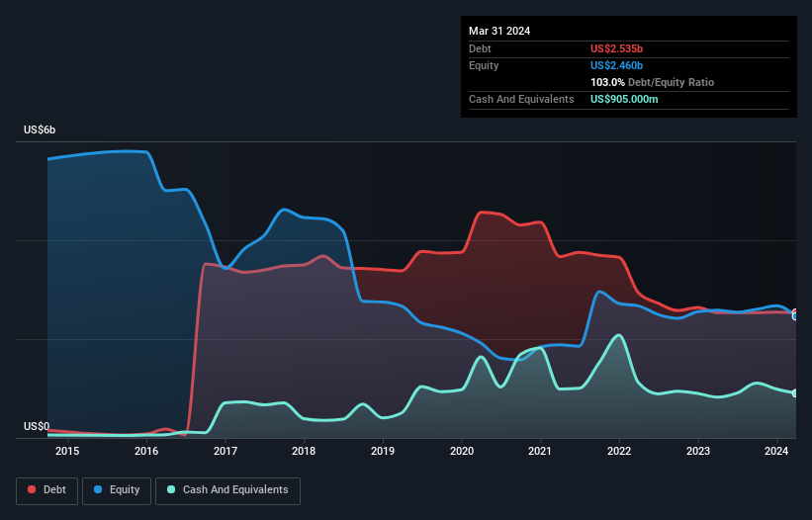Click the 2020 x-axis label
Screen dimensions: 812x520
[462, 451]
